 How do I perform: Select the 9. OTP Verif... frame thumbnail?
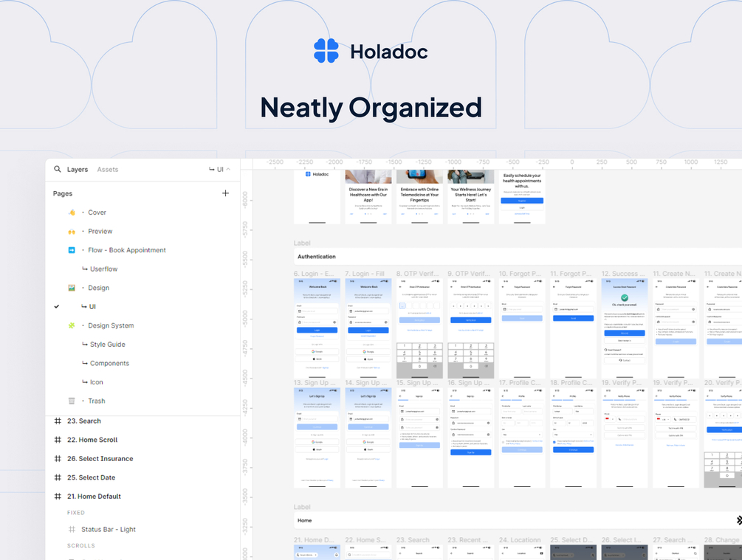coord(471,328)
